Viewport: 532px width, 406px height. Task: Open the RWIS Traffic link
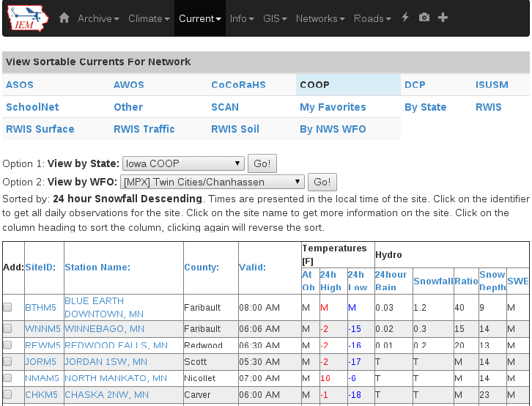144,129
